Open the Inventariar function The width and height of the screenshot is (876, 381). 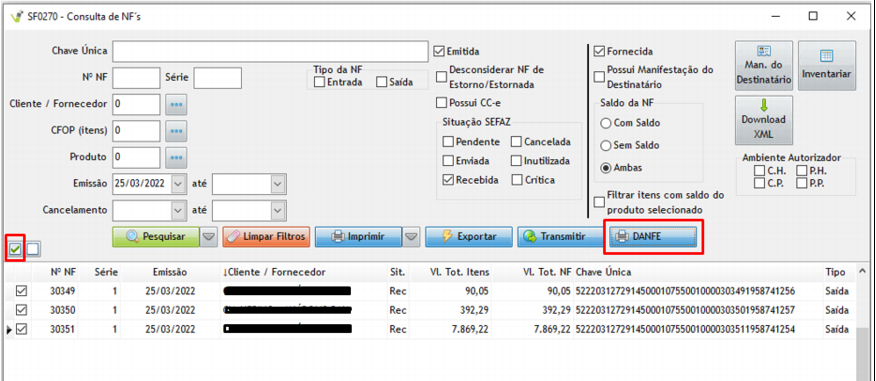coord(826,65)
